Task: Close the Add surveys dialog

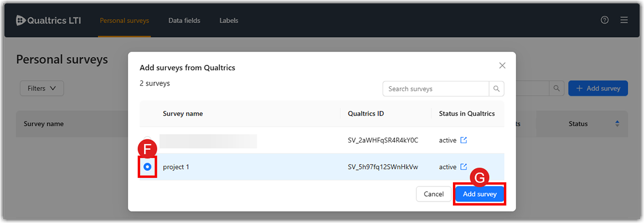Action: pyautogui.click(x=502, y=65)
